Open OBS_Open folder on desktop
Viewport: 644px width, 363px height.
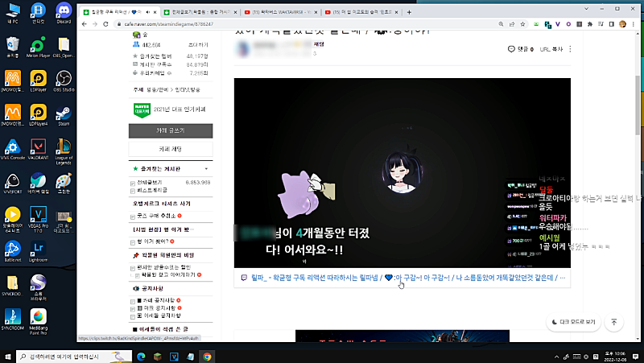[x=64, y=47]
